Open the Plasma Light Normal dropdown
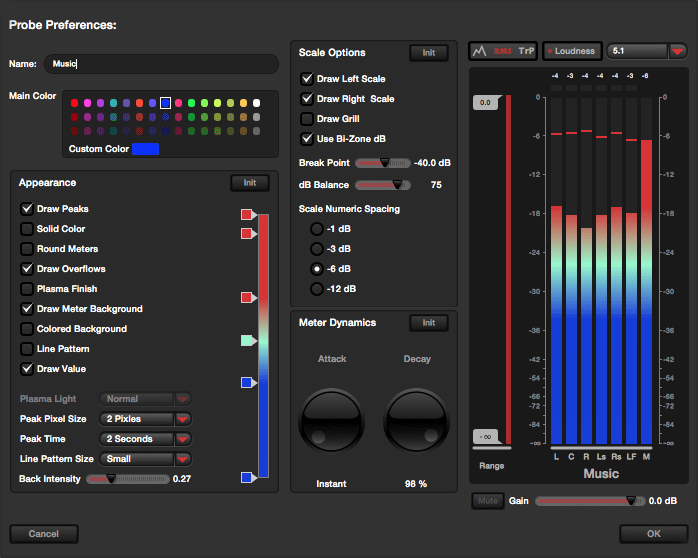 coord(146,399)
